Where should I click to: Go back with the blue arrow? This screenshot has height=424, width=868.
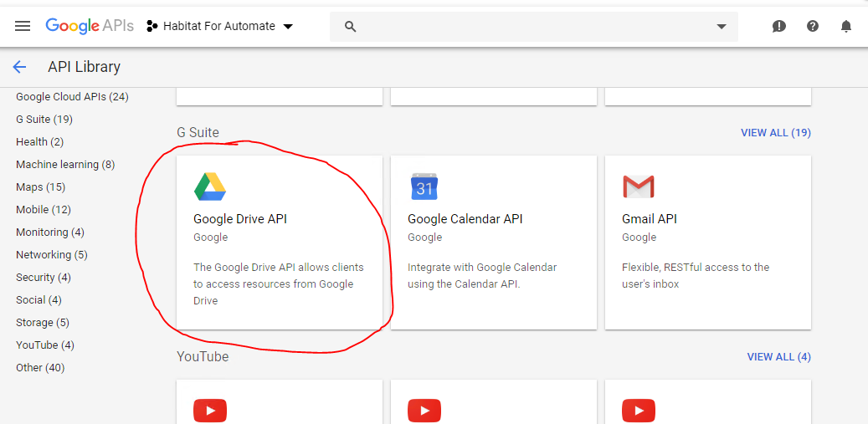pos(19,67)
